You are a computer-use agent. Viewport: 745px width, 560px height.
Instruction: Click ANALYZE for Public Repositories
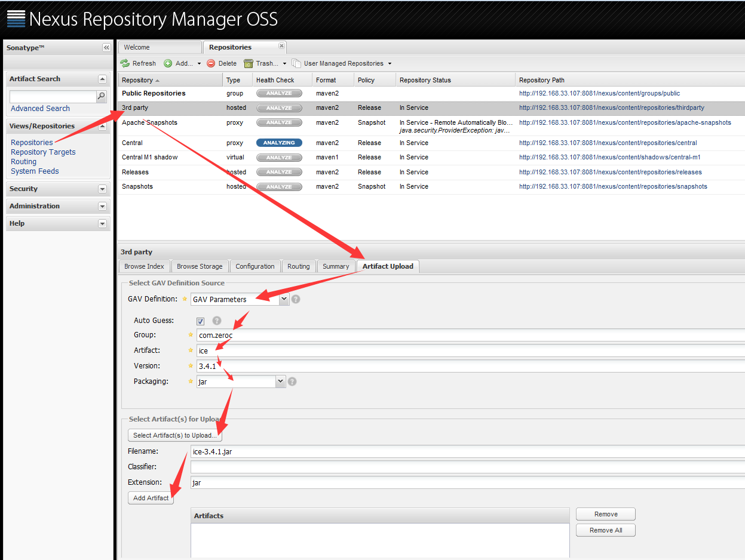[x=279, y=93]
